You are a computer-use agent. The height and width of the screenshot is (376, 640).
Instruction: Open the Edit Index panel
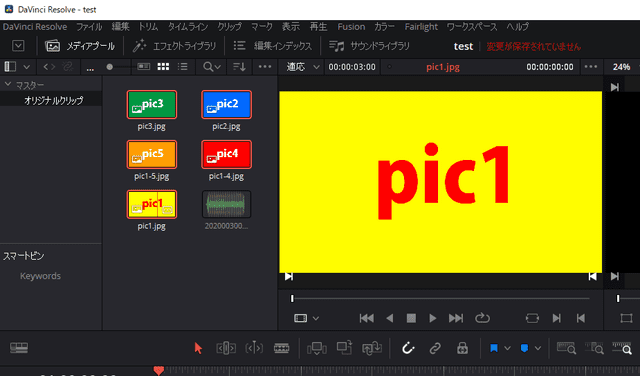click(x=272, y=46)
